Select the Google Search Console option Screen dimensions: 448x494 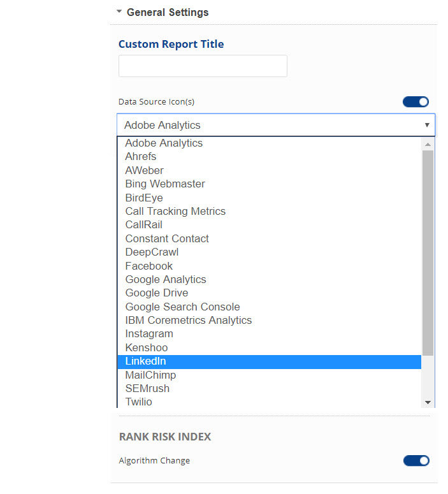[x=182, y=307]
